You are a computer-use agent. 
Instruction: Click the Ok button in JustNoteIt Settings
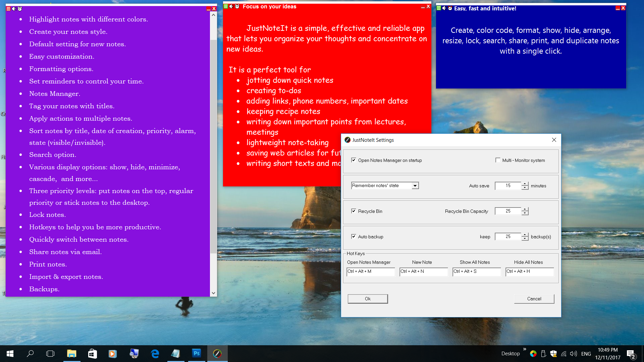[x=368, y=299]
